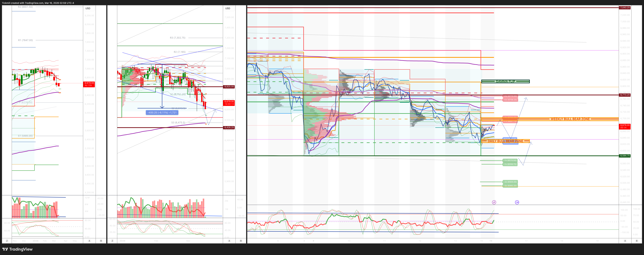The width and height of the screenshot is (644, 255).
Task: Select the WEEKLY BULL BEAR ZONE label
Action: tap(570, 119)
